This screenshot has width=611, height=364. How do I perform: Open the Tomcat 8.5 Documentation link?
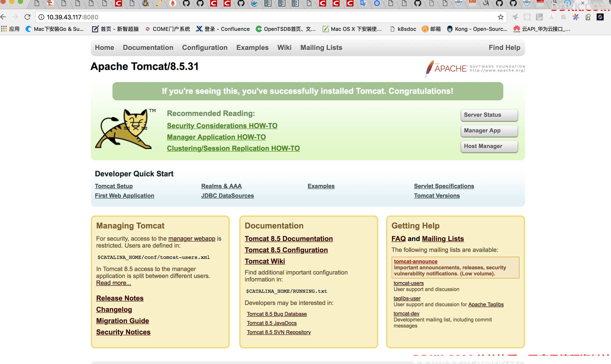(x=289, y=238)
